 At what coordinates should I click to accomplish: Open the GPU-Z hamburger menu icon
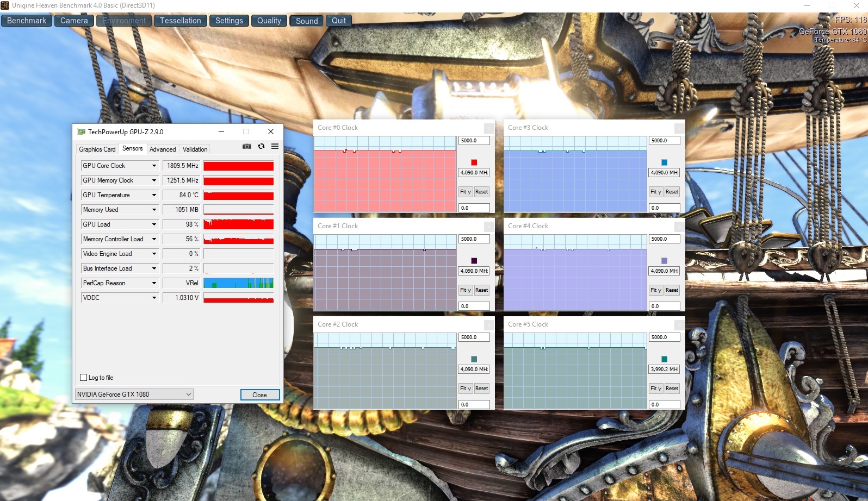coord(275,147)
